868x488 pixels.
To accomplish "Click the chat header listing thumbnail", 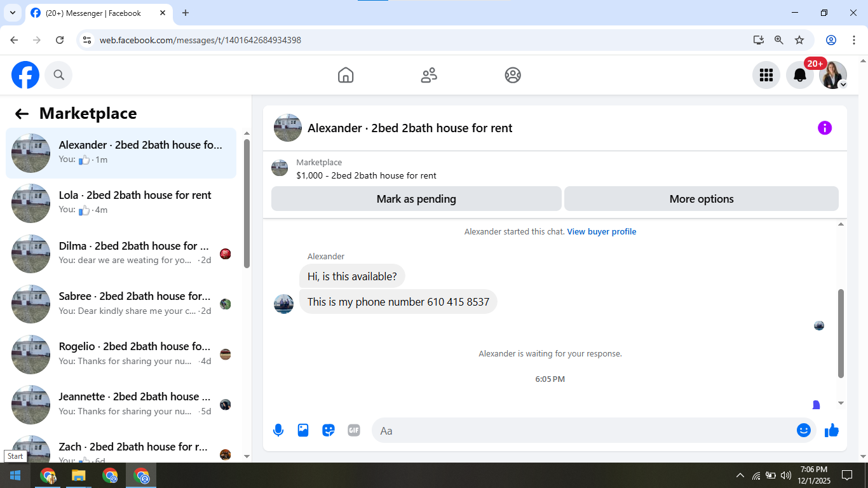I will point(288,128).
